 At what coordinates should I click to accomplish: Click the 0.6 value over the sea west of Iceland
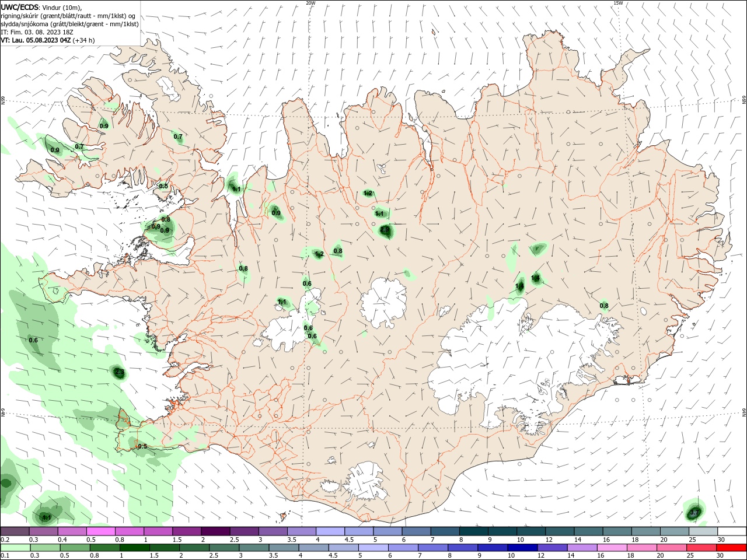33,340
